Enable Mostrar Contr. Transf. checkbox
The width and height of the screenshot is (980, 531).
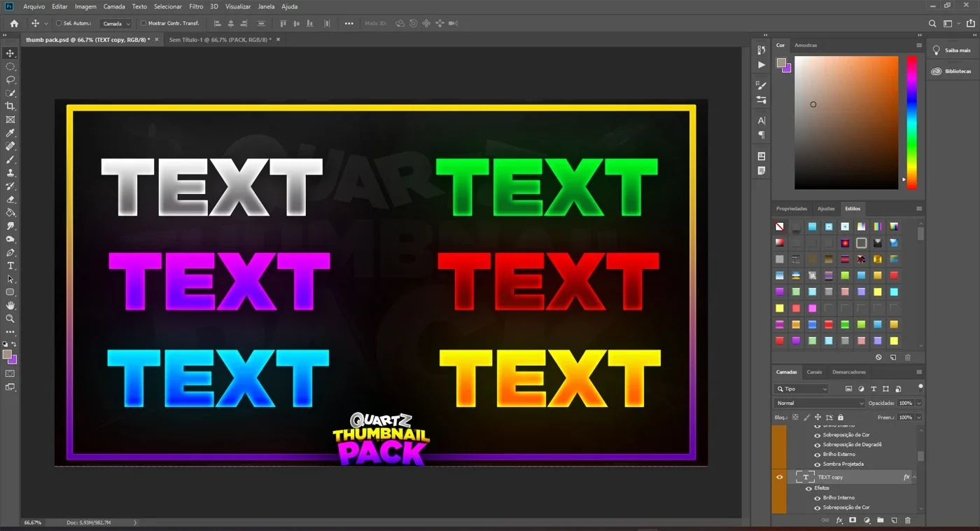[x=143, y=23]
